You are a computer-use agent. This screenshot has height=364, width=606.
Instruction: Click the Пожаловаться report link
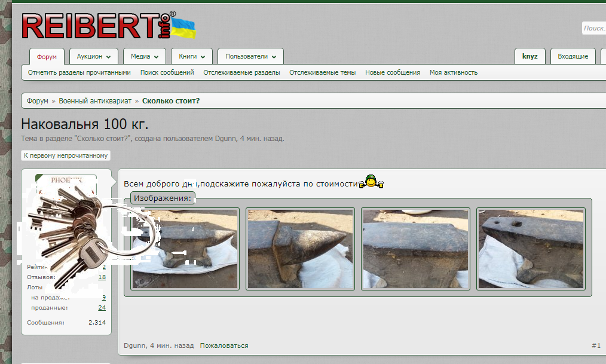coord(224,345)
